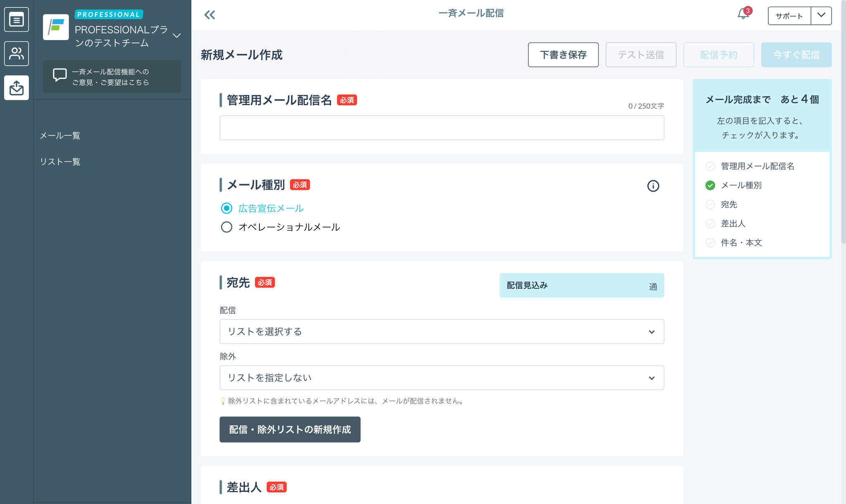Click メール種別 green check in checklist

(710, 185)
